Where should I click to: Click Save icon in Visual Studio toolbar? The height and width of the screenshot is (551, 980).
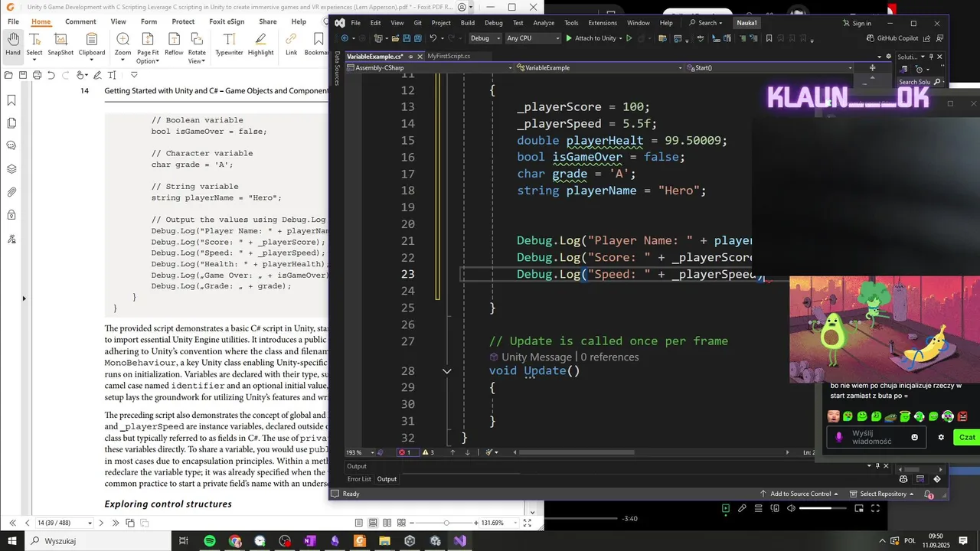[x=407, y=38]
